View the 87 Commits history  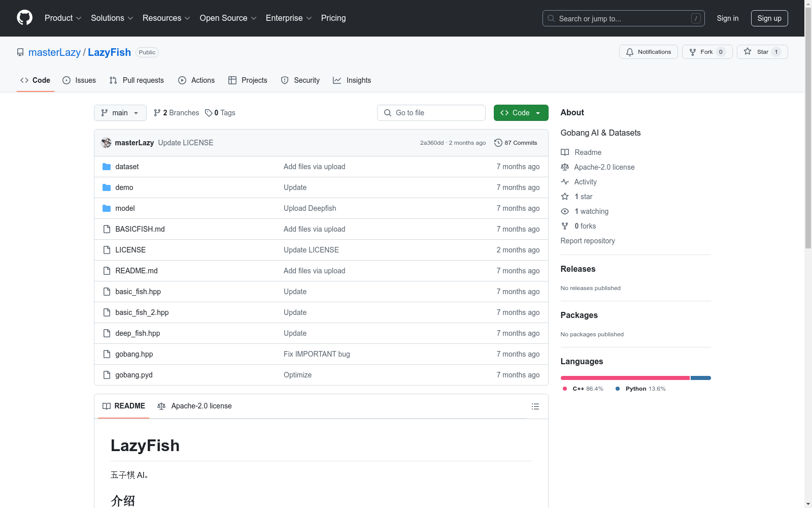[516, 143]
